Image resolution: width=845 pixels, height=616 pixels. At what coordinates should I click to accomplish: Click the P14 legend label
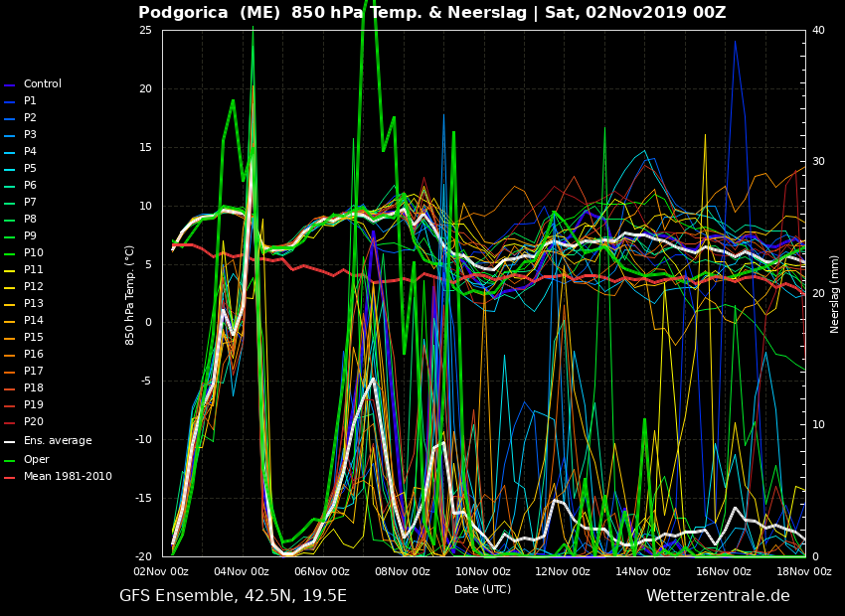click(34, 320)
